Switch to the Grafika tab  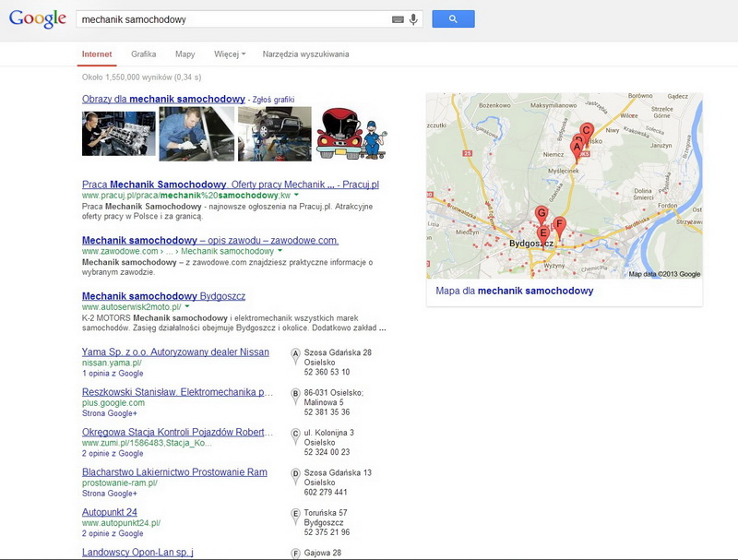tap(144, 54)
